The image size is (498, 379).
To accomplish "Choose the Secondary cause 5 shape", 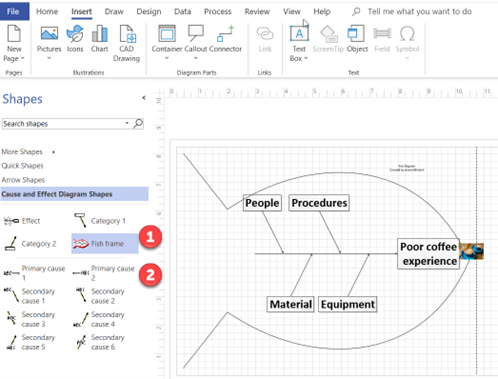I will 30,342.
